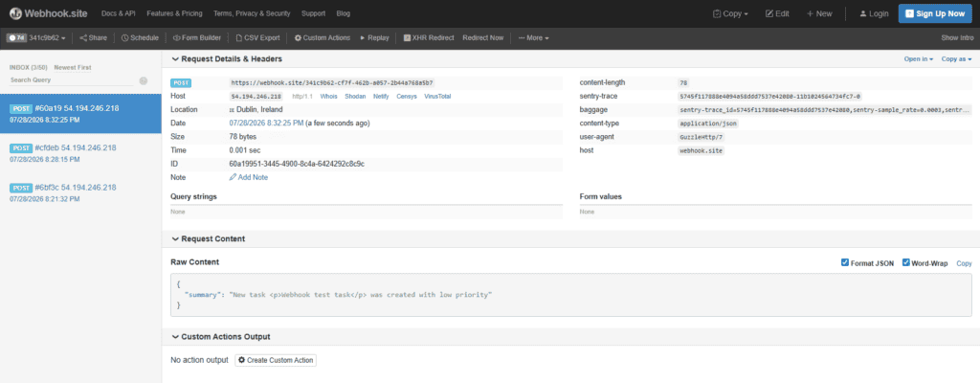Click the application/json content-type value
The width and height of the screenshot is (980, 383).
coord(709,124)
